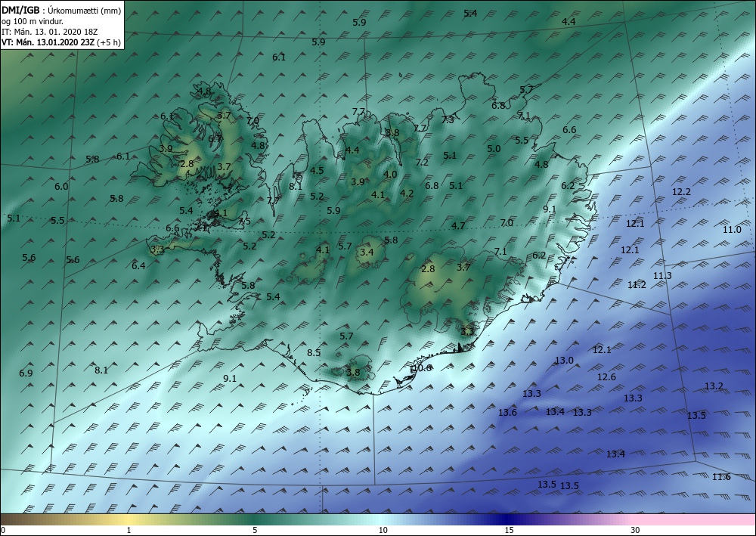Click the '30' label on the color scale
The height and width of the screenshot is (536, 756).
point(635,530)
